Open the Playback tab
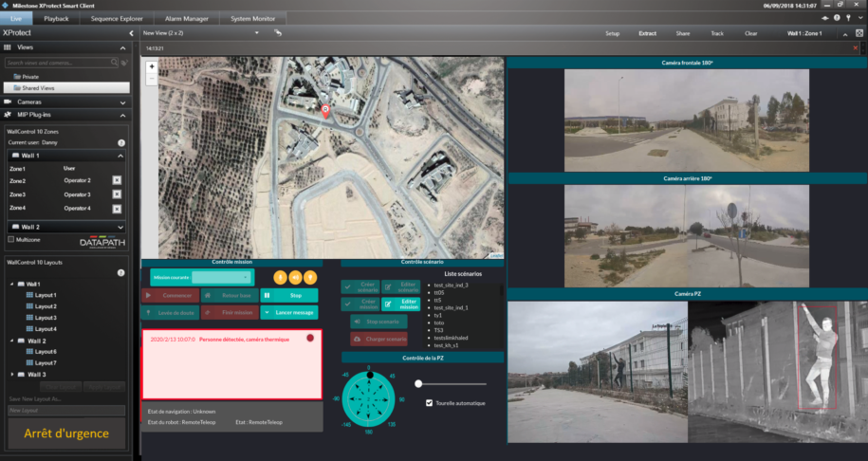The image size is (868, 461). tap(56, 18)
